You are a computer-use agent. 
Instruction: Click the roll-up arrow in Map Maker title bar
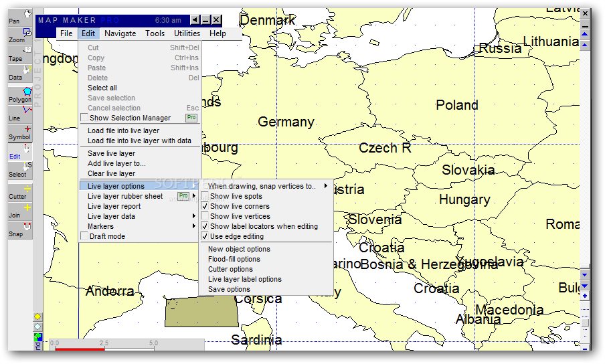coord(195,20)
